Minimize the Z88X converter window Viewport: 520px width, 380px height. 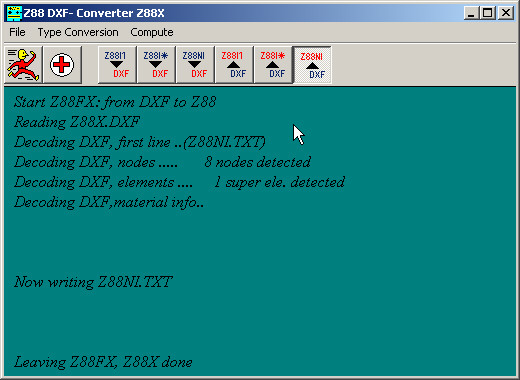click(x=471, y=13)
